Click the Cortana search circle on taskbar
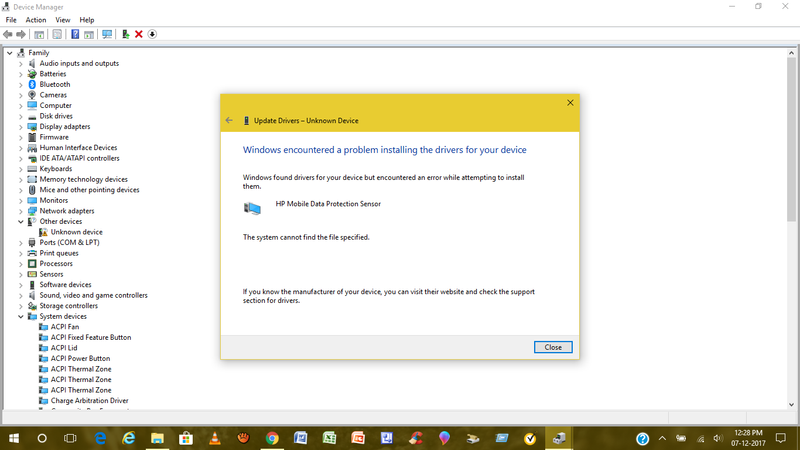Screen dimensions: 800x450 (42, 438)
